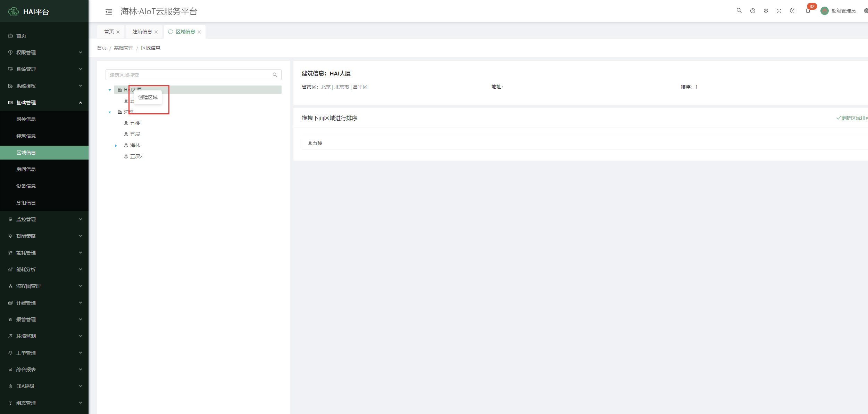Collapse the HAI大厦 tree node
The height and width of the screenshot is (414, 868).
point(110,90)
